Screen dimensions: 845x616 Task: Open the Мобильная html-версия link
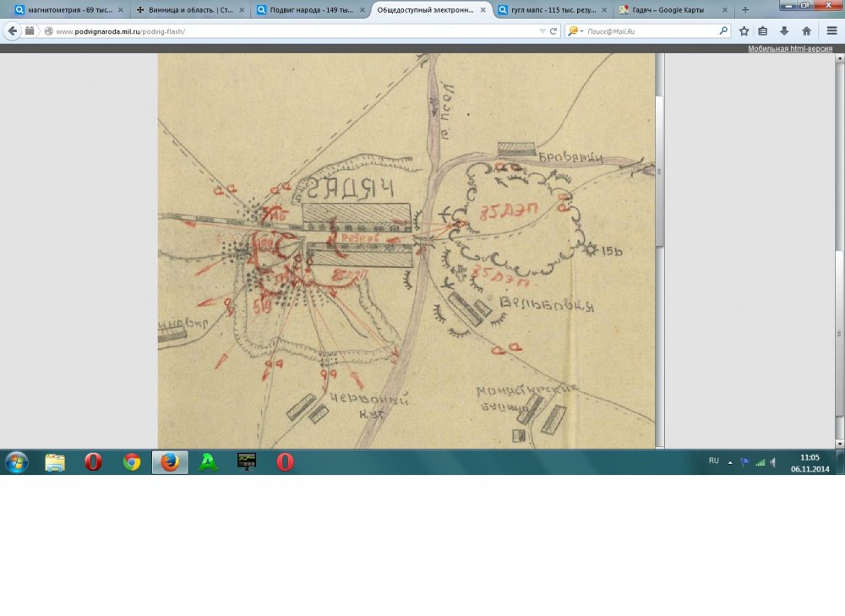(x=790, y=48)
